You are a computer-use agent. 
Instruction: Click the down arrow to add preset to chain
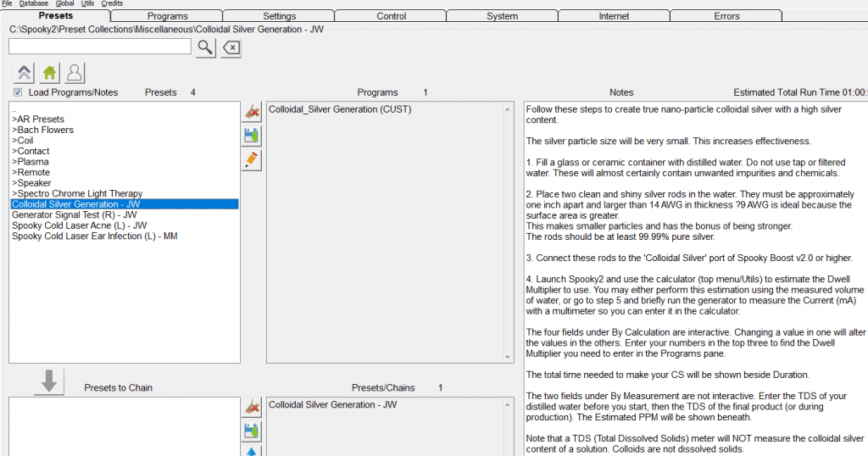click(x=48, y=382)
